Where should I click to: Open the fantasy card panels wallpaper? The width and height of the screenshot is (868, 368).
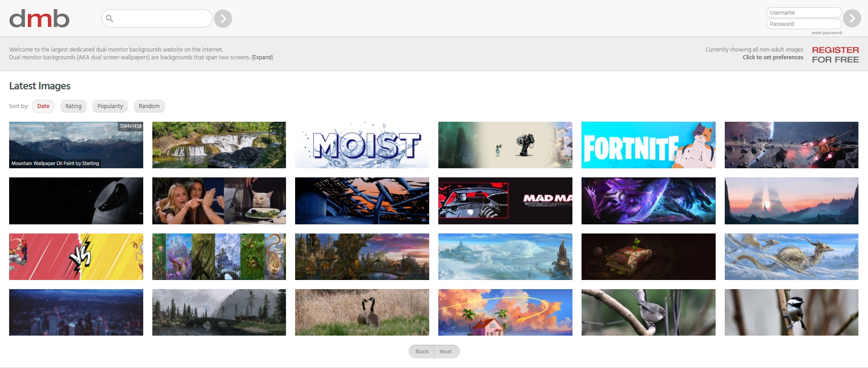click(219, 257)
